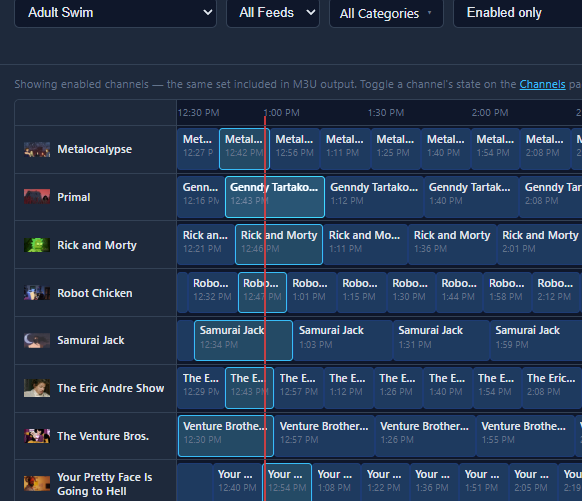
Task: Open Venture Brothers 1:26 PM program
Action: [425, 436]
